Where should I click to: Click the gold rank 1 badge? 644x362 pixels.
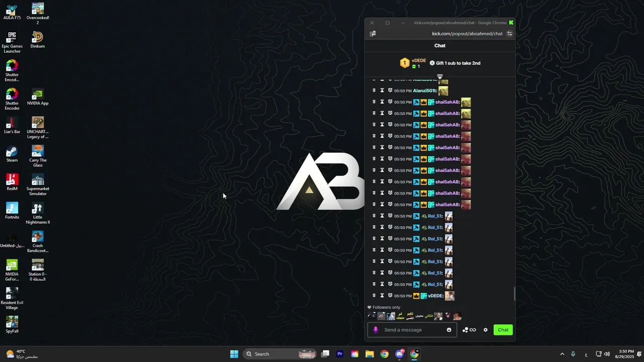click(405, 63)
